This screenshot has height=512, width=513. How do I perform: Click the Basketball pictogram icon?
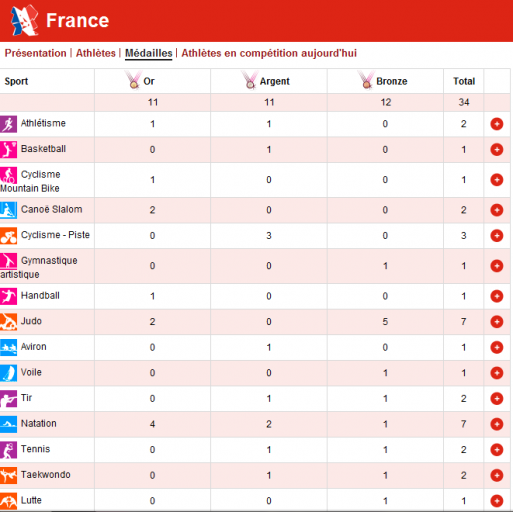[8, 150]
